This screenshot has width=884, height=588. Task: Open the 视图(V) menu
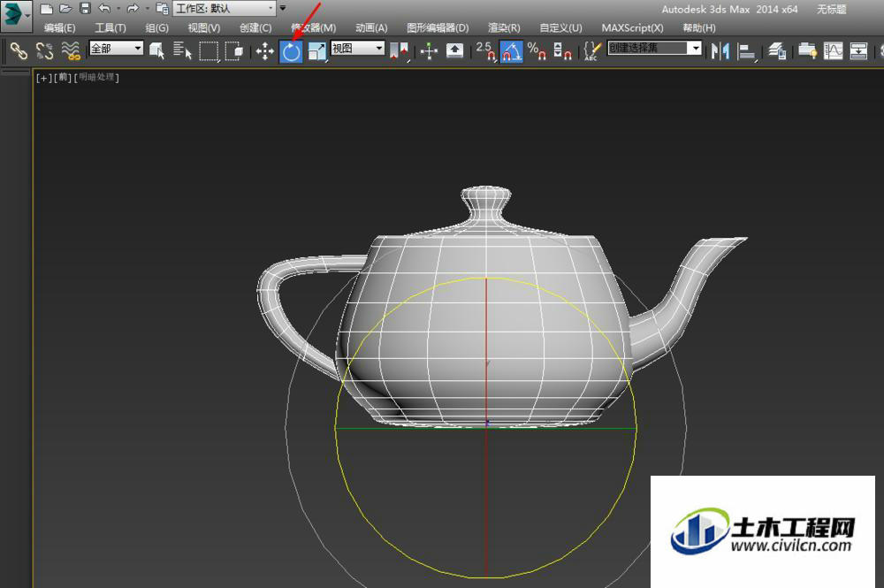click(x=203, y=27)
